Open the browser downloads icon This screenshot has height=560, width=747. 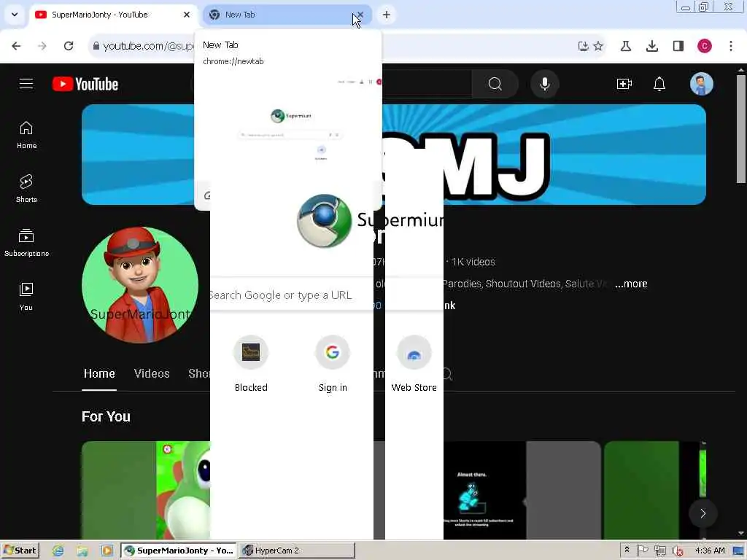click(x=652, y=46)
